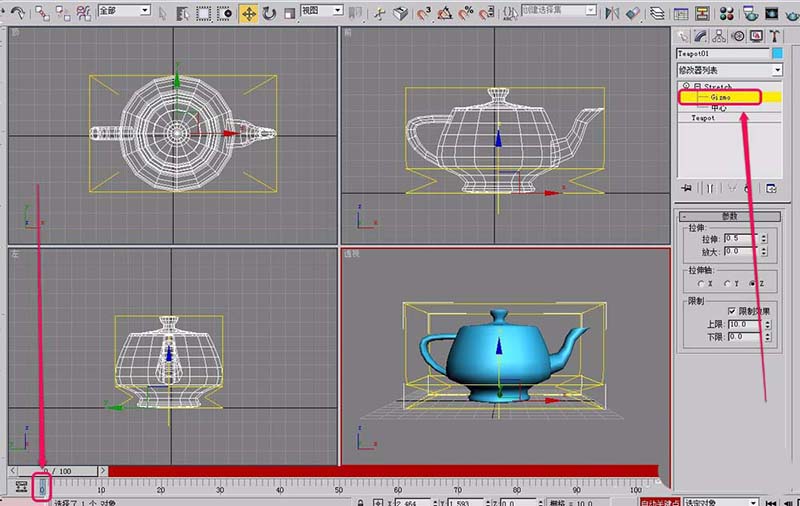Open the Curve Editor icon
The height and width of the screenshot is (506, 800).
click(681, 13)
